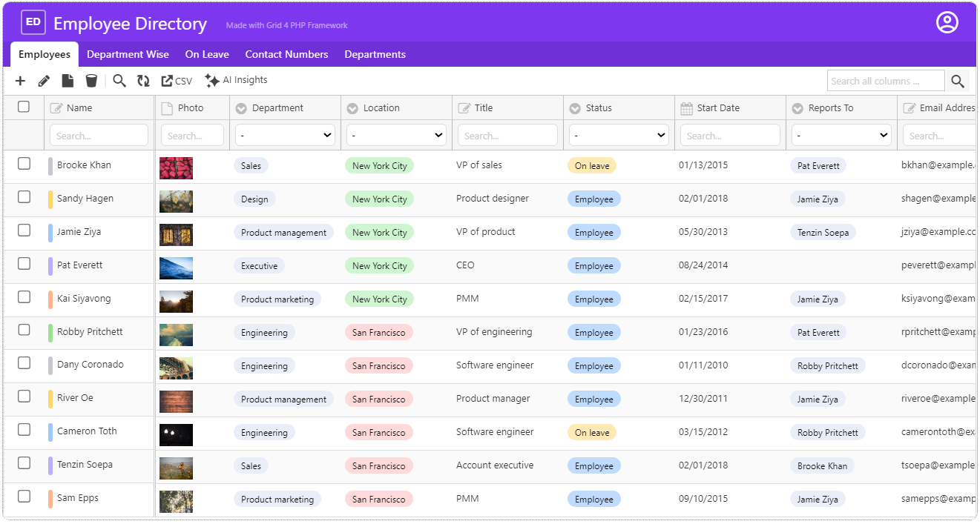The width and height of the screenshot is (980, 524).
Task: Click the search button beside search all columns
Action: tap(958, 82)
